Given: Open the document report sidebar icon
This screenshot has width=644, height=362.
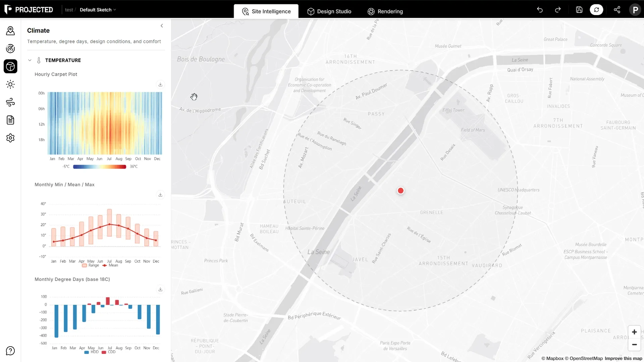Looking at the screenshot, I should [10, 120].
